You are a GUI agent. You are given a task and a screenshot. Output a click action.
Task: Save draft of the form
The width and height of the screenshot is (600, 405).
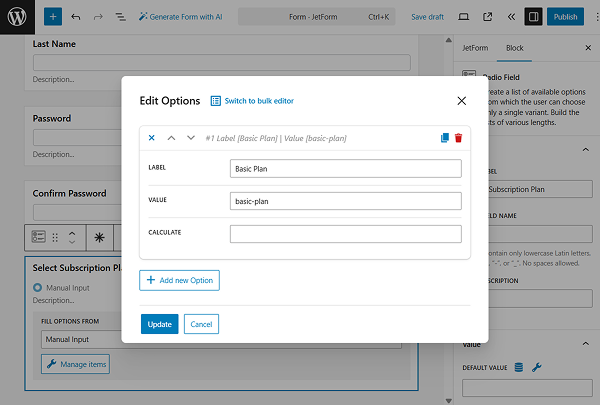[427, 17]
